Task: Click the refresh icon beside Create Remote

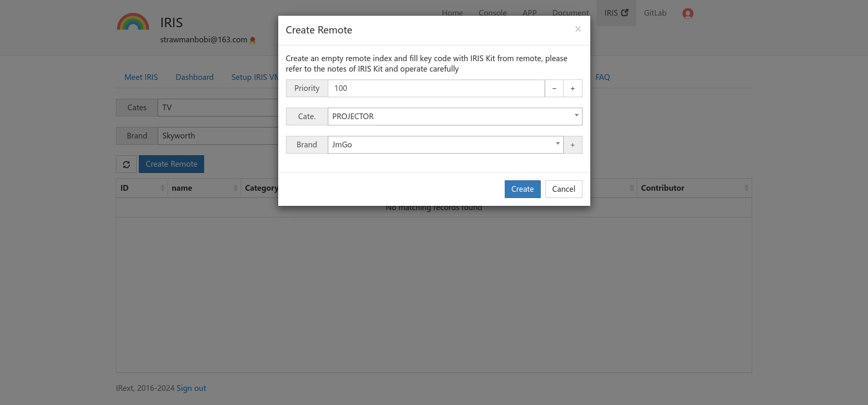Action: click(x=126, y=164)
